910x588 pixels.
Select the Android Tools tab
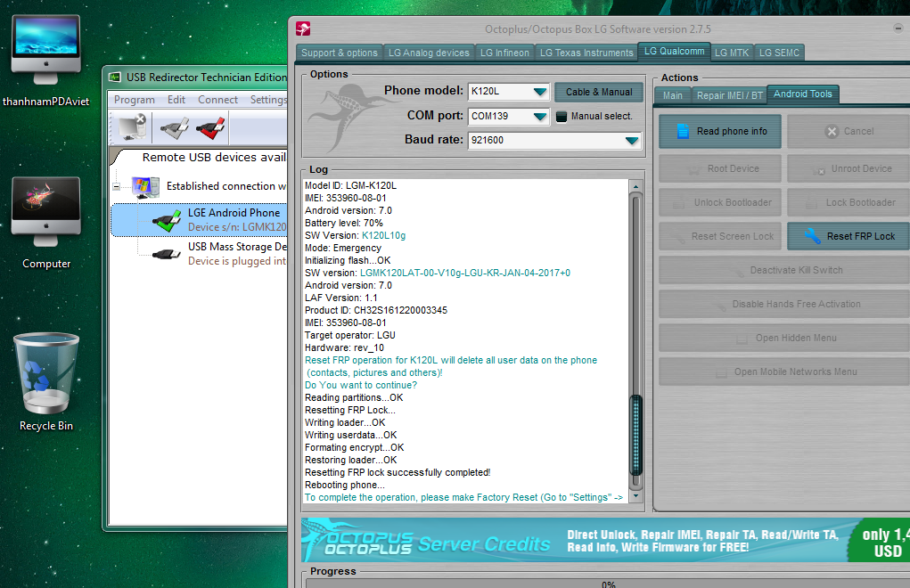click(x=803, y=94)
